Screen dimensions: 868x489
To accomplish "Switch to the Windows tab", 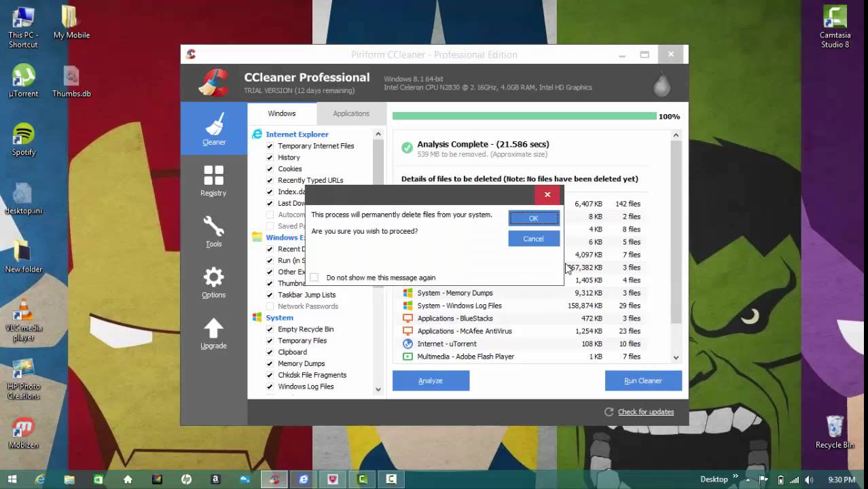I will [x=282, y=113].
